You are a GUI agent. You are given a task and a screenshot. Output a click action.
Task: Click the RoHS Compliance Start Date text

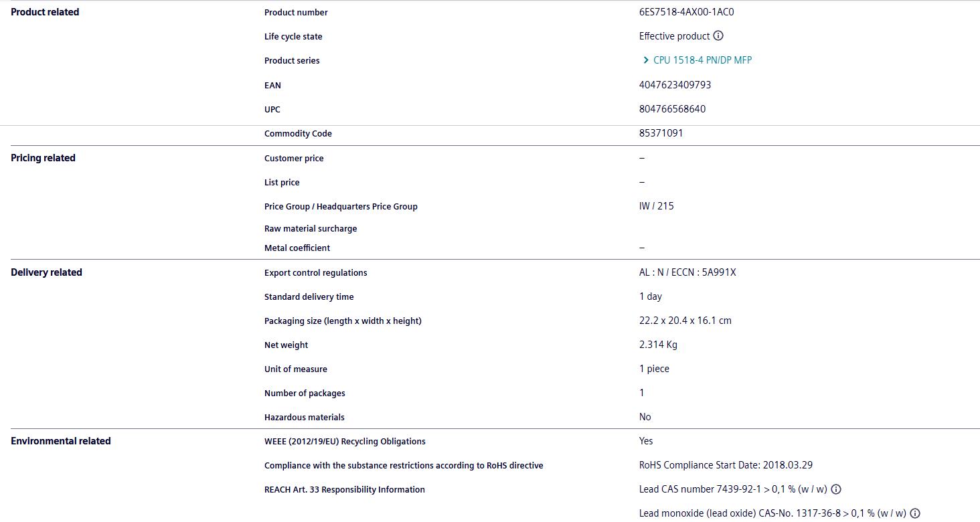pyautogui.click(x=726, y=465)
